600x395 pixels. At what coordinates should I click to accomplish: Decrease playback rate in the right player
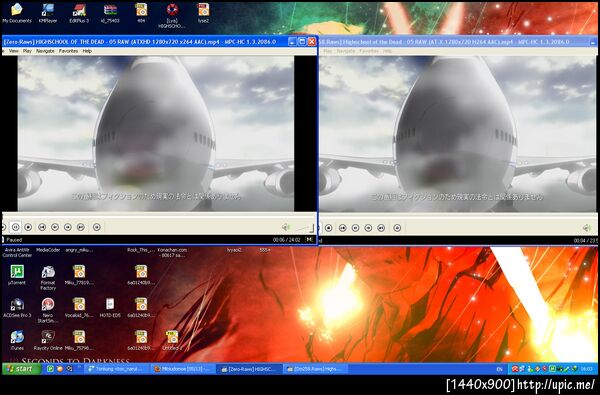355,228
